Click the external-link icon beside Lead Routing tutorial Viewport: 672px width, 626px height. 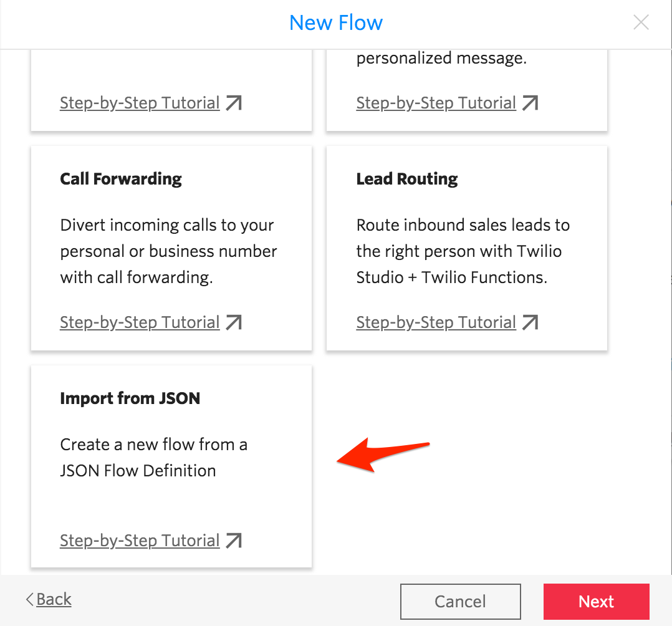point(530,322)
